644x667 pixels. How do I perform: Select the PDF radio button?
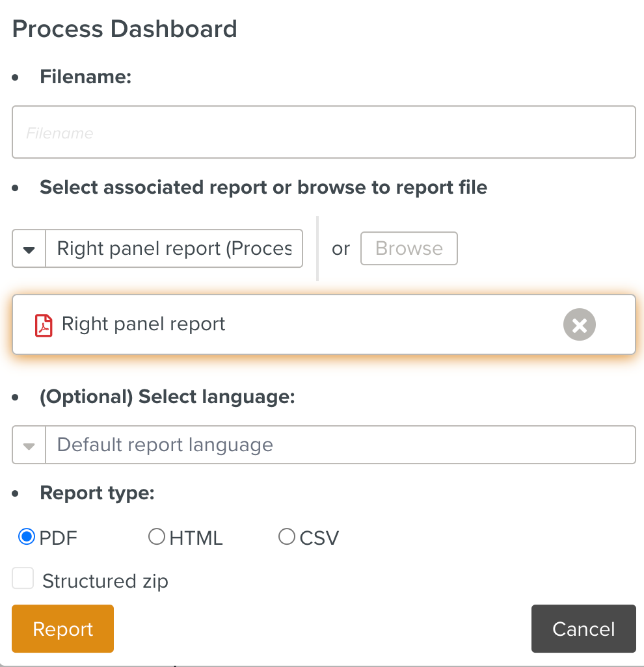tap(27, 537)
